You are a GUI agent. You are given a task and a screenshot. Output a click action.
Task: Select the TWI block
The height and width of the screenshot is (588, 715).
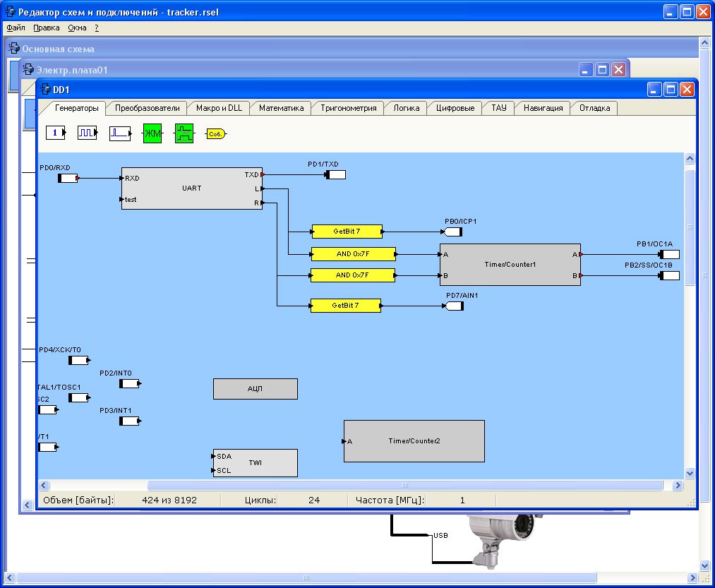click(256, 463)
